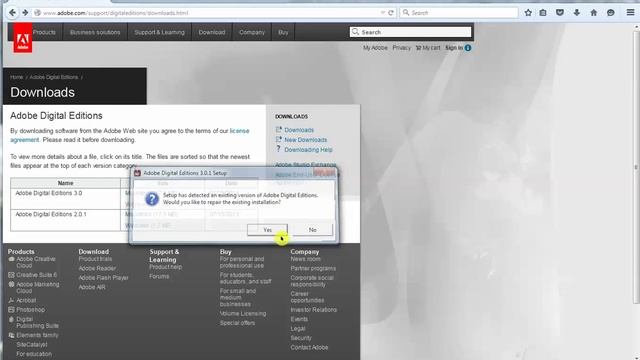Open the Firefox hamburger menu
Viewport: 640px width, 360px height.
[x=630, y=13]
